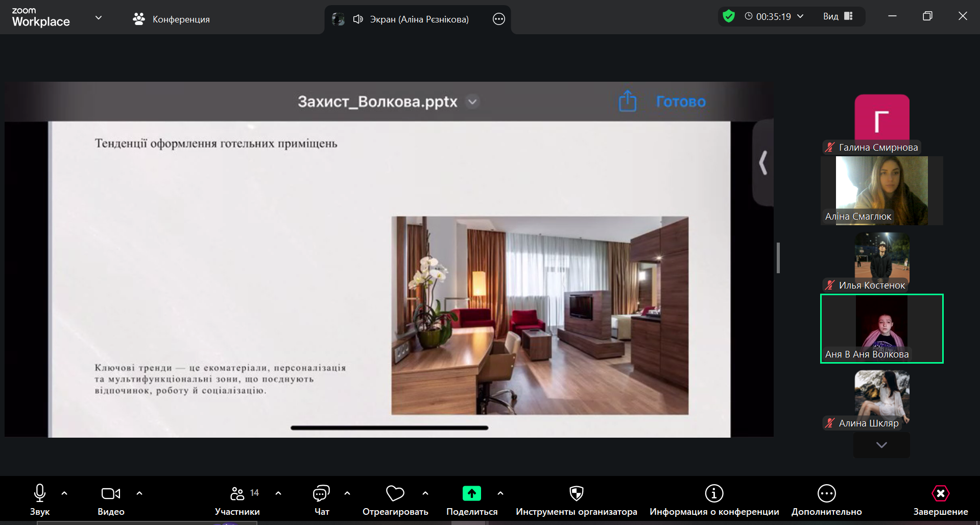Open the Вид layout menu
Viewport: 980px width, 525px height.
click(838, 16)
